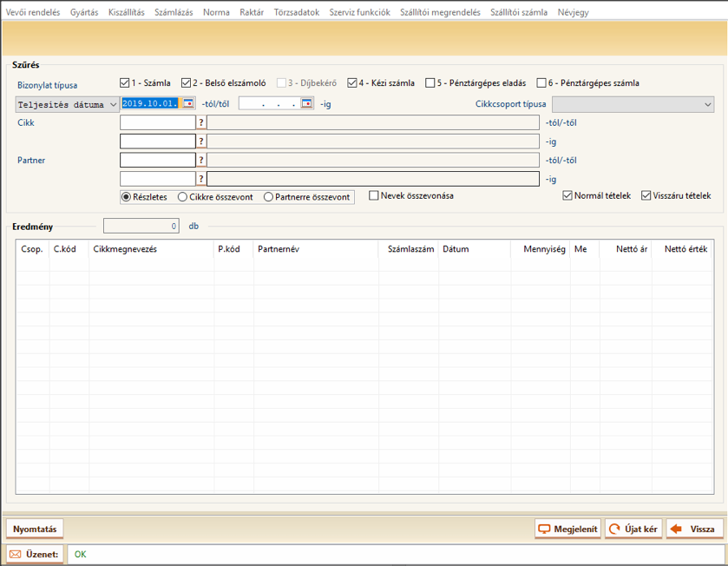Click the empty end date field
The height and width of the screenshot is (566, 728).
270,103
